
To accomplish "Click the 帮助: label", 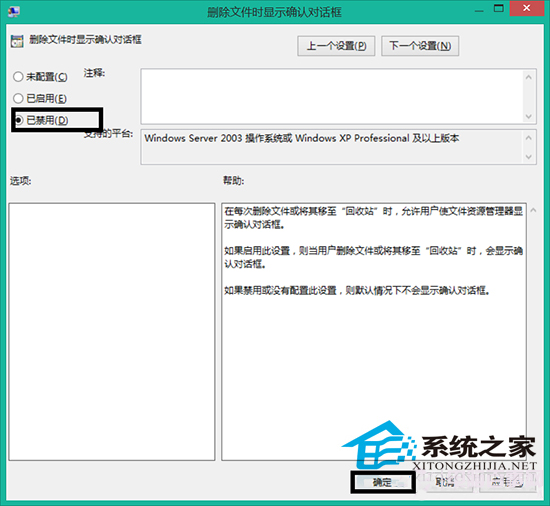I will click(234, 181).
